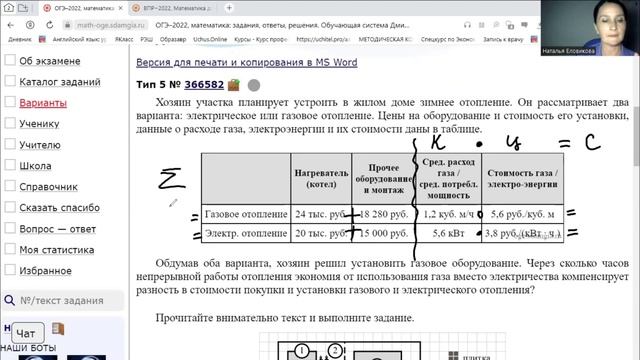Click the table cell "Газовое отопление"
The height and width of the screenshot is (360, 640).
pyautogui.click(x=246, y=214)
